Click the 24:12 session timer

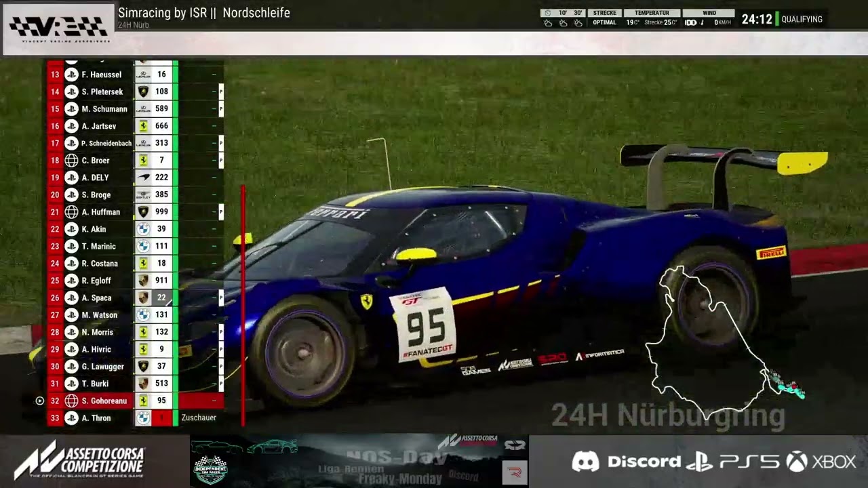757,19
